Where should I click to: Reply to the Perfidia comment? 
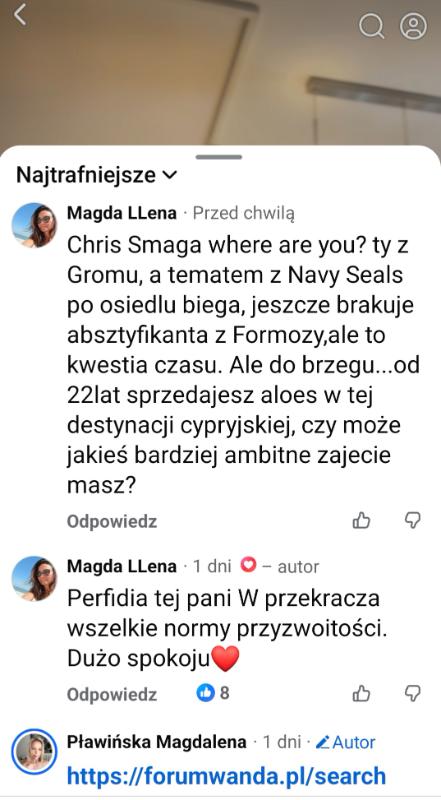point(112,694)
